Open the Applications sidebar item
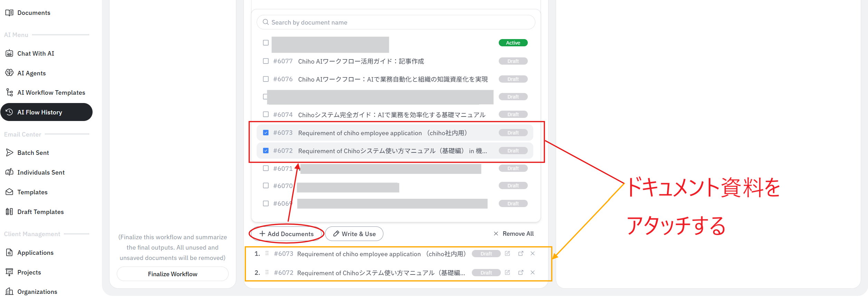 click(35, 253)
